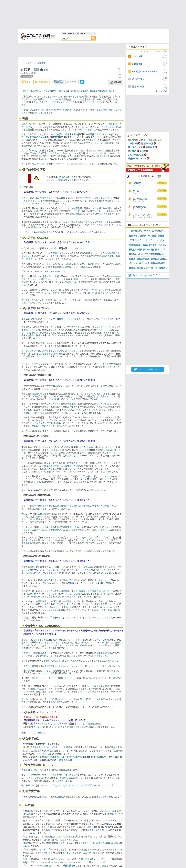Jump to 少女少年0話 in contents bar

tap(51, 91)
